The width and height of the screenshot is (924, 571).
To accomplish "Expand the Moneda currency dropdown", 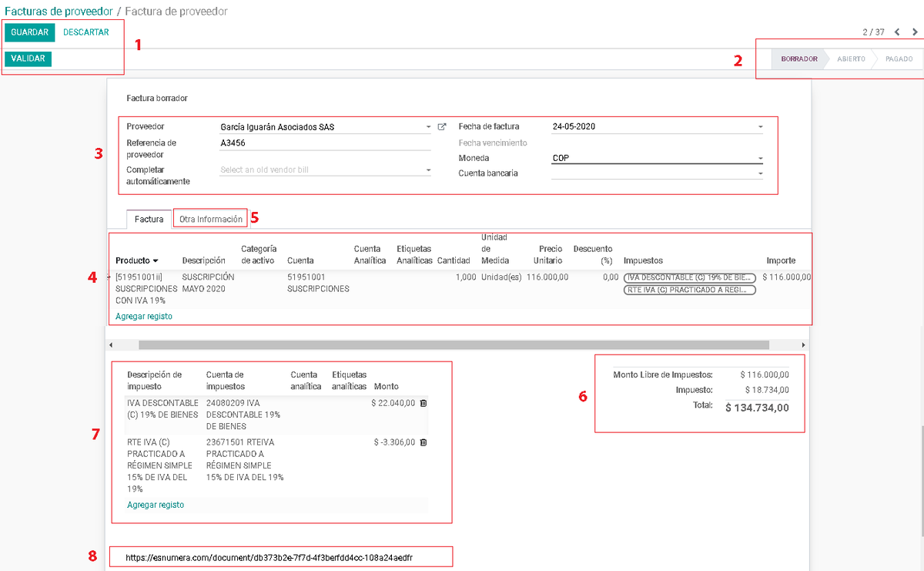I will pyautogui.click(x=760, y=159).
